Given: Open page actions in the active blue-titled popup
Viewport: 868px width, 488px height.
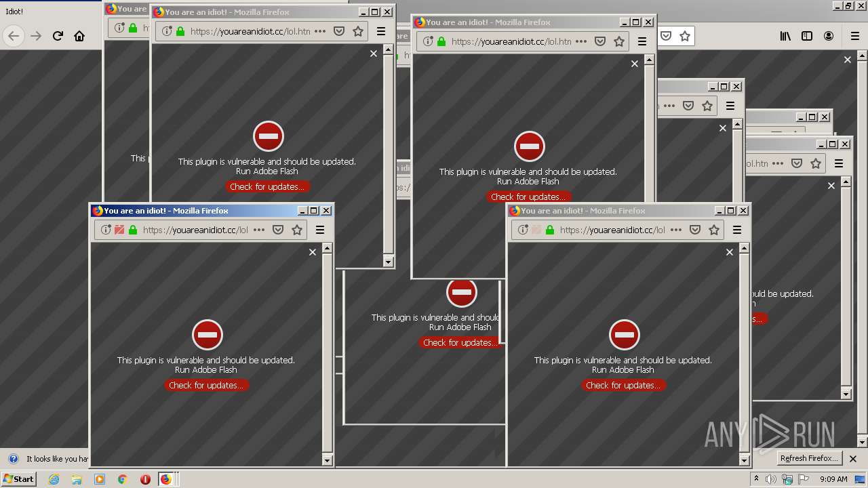Looking at the screenshot, I should coord(259,230).
